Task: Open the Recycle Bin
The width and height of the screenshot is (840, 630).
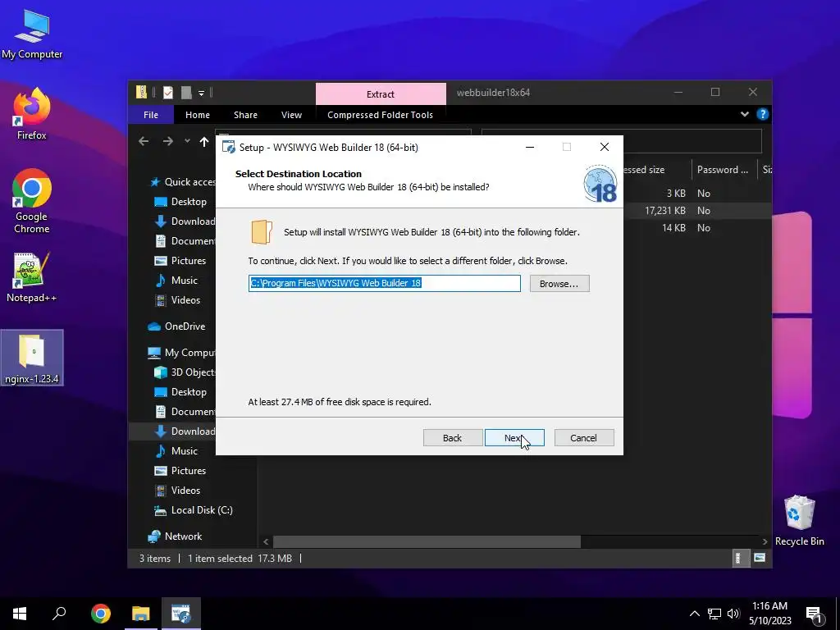Action: click(799, 521)
